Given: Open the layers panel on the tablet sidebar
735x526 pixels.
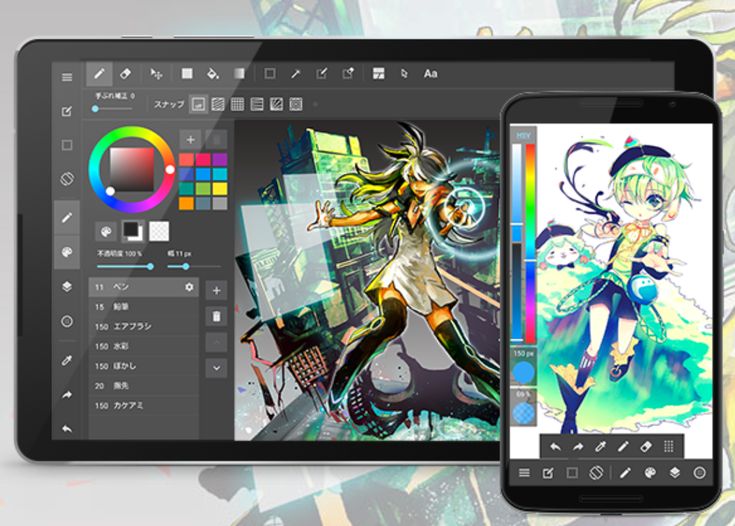Looking at the screenshot, I should (67, 286).
